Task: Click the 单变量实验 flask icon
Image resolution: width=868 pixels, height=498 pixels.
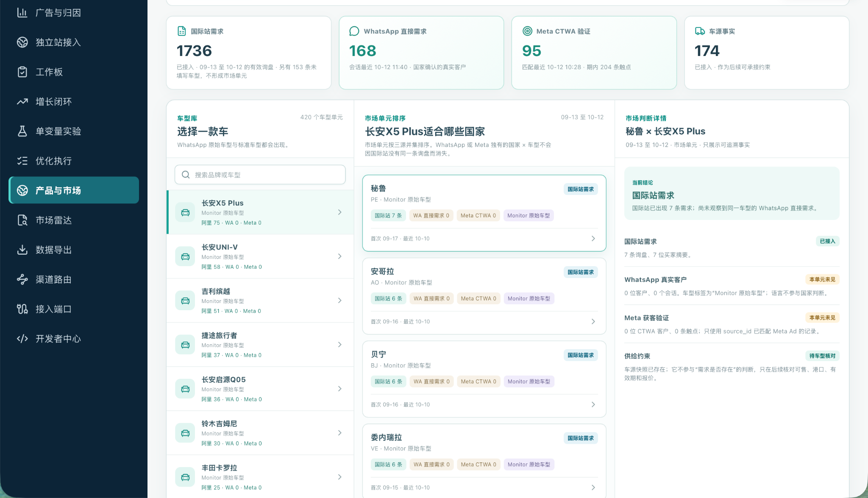Action: point(22,131)
